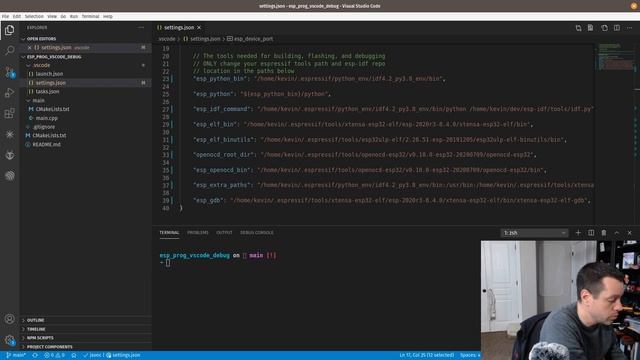The image size is (640, 360).
Task: Close the settings.json editor tab
Action: pyautogui.click(x=199, y=27)
